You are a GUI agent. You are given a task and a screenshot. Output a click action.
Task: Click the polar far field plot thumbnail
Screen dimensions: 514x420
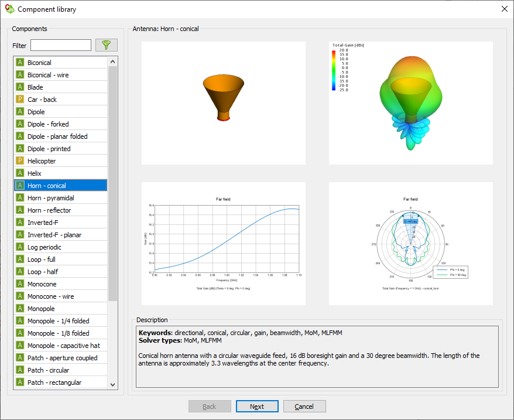pyautogui.click(x=410, y=244)
